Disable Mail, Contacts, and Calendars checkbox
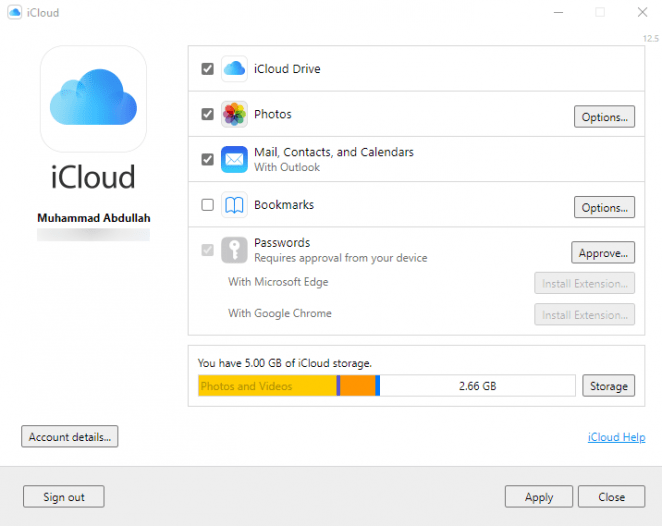The image size is (662, 526). (x=207, y=160)
